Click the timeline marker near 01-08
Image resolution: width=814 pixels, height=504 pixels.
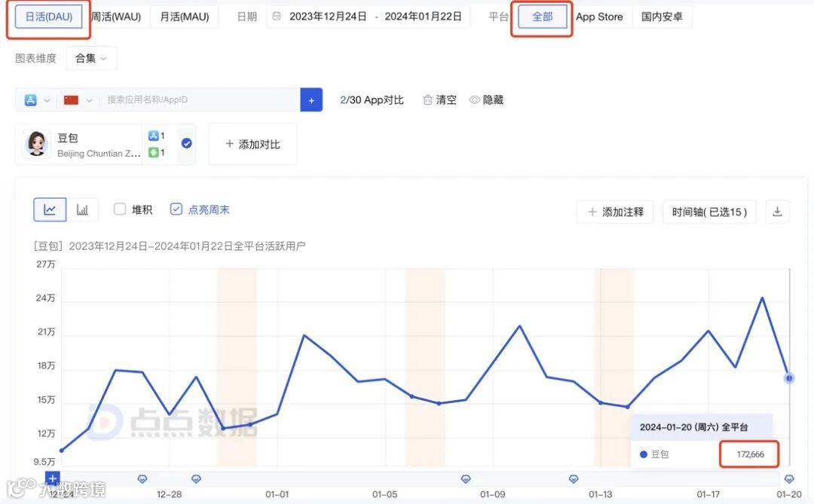(x=466, y=478)
